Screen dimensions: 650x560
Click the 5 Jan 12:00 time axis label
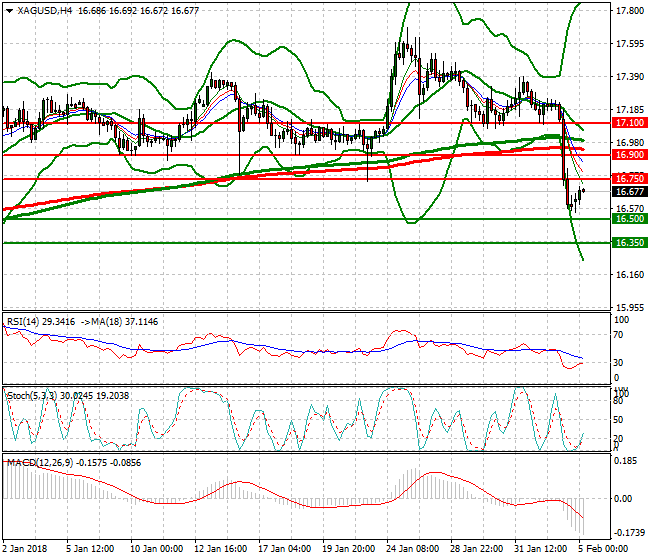(x=90, y=549)
